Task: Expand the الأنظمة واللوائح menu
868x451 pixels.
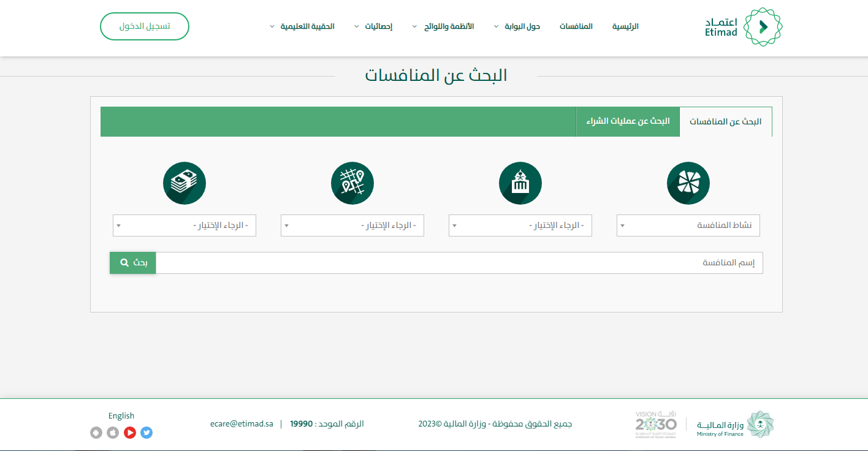Action: 443,26
